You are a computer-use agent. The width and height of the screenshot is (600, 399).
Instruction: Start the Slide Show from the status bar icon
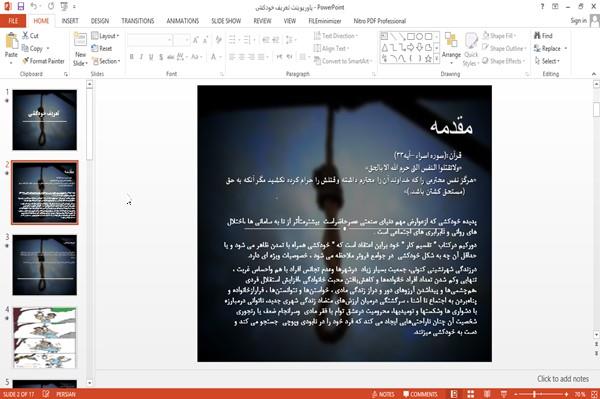click(504, 394)
